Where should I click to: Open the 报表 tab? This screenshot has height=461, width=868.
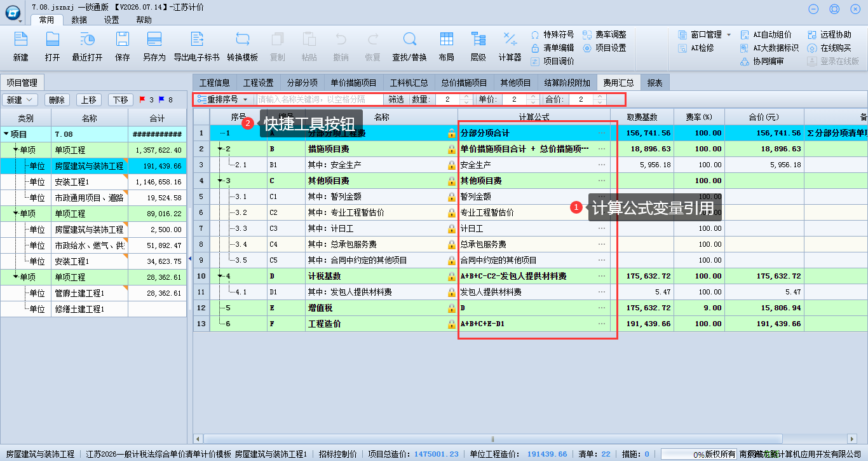655,83
